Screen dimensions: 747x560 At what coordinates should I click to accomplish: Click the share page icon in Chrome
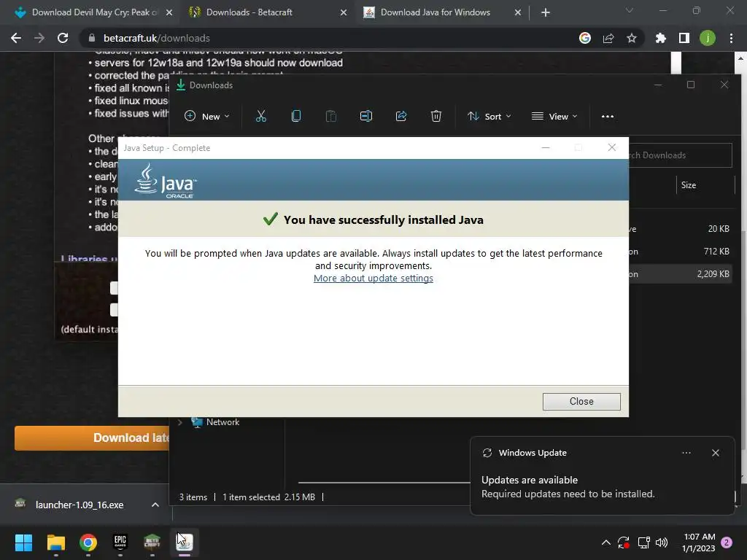pos(608,38)
